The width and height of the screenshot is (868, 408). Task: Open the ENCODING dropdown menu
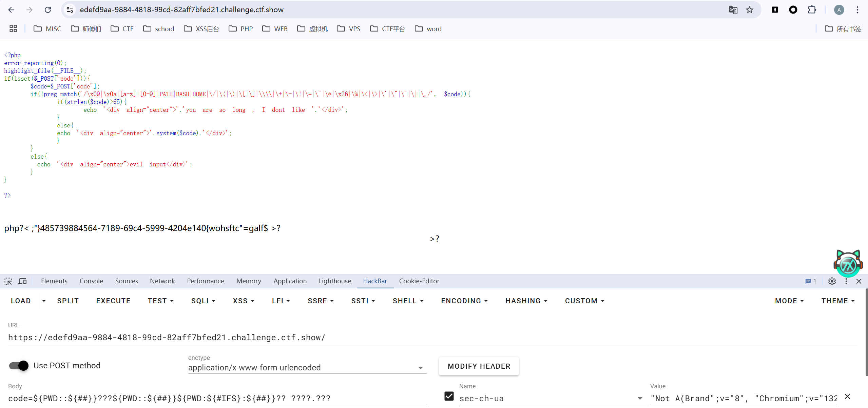click(x=464, y=301)
